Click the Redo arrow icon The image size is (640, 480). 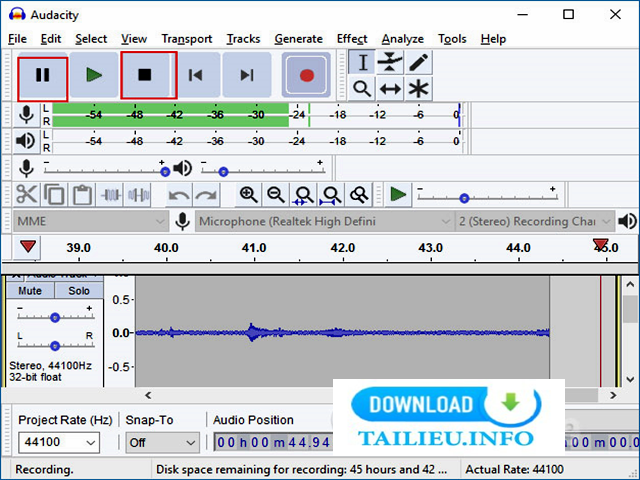pos(206,195)
